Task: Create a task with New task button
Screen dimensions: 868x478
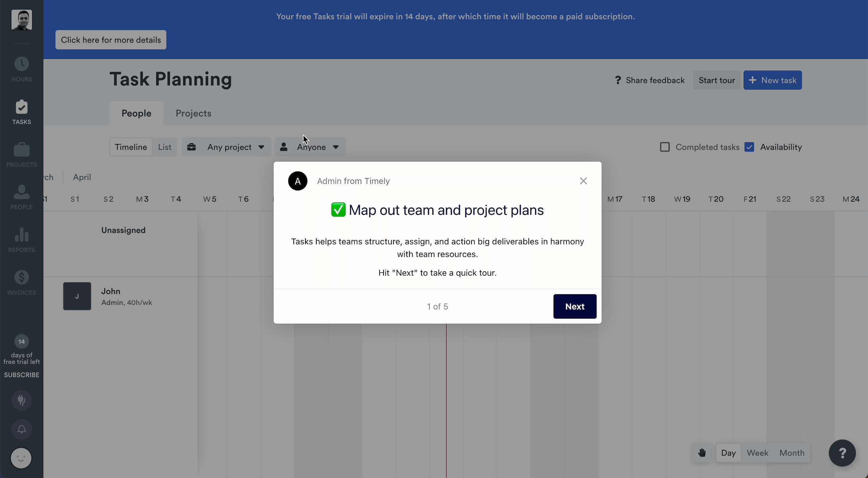Action: coord(772,80)
